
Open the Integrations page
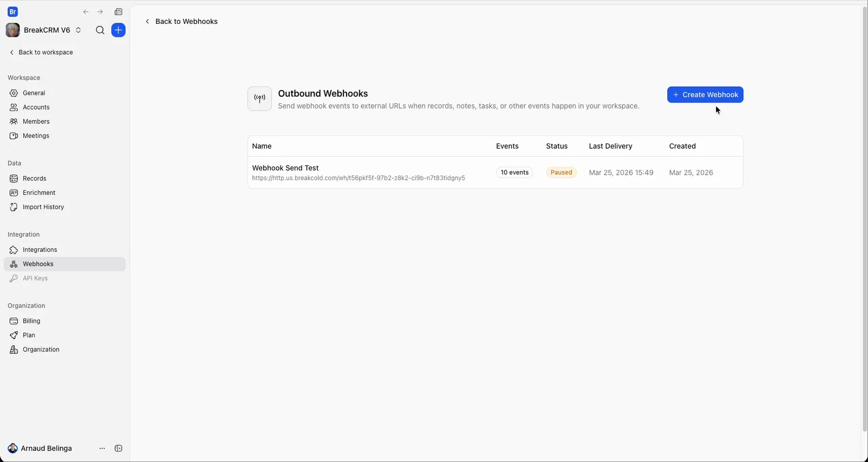coord(64,250)
